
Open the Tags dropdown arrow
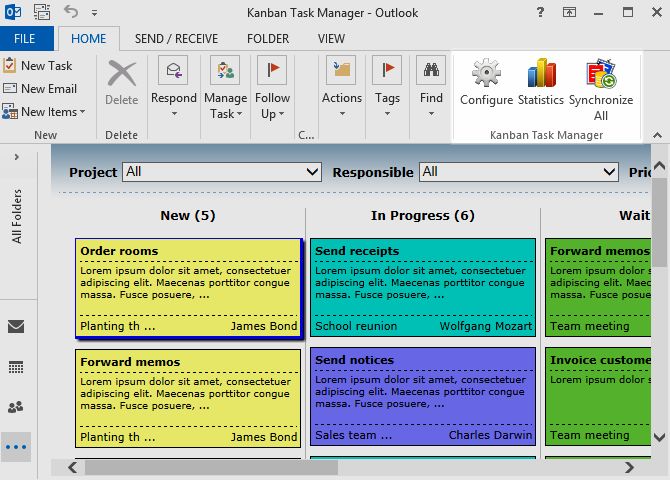pos(387,114)
